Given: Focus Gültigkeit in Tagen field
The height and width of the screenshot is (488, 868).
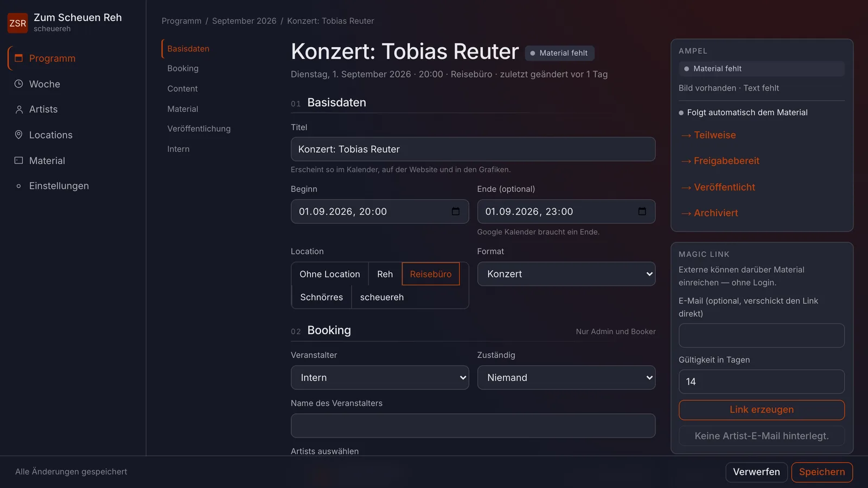Looking at the screenshot, I should click(x=762, y=382).
